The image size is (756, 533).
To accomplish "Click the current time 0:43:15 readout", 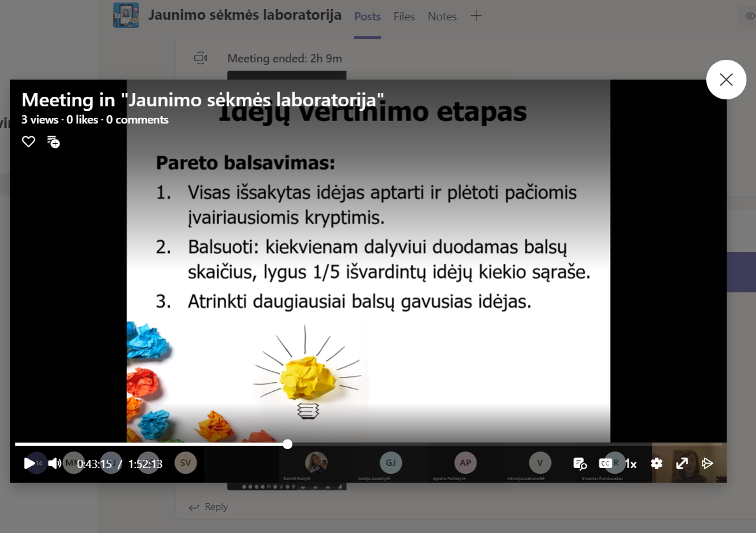I will 94,464.
